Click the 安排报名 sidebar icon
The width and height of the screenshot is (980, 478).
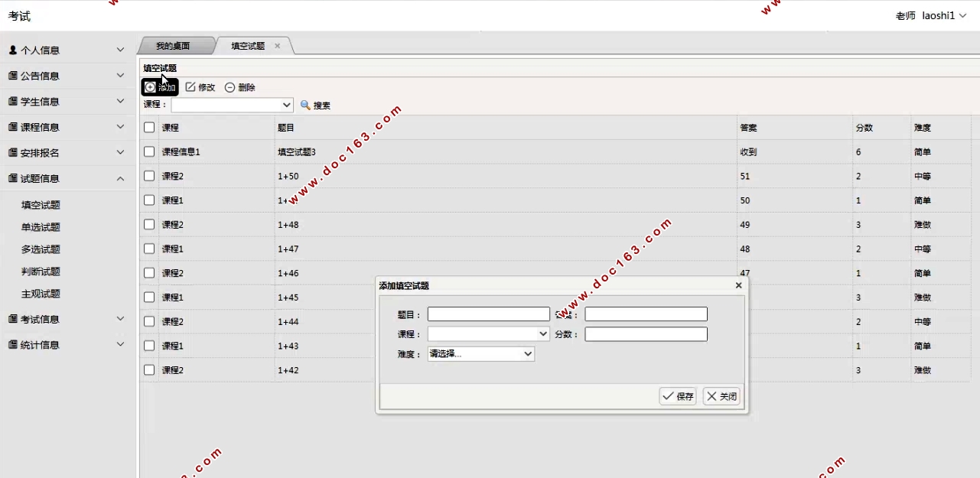coord(13,152)
